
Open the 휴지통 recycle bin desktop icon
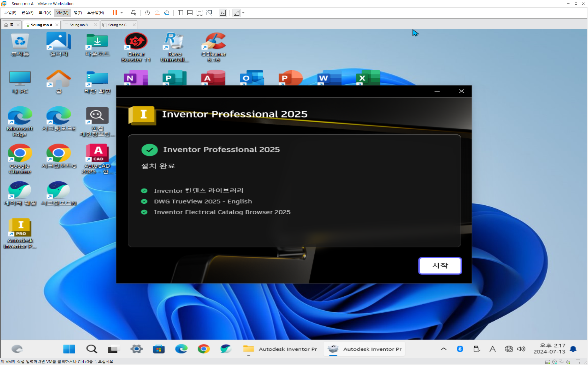click(x=20, y=45)
